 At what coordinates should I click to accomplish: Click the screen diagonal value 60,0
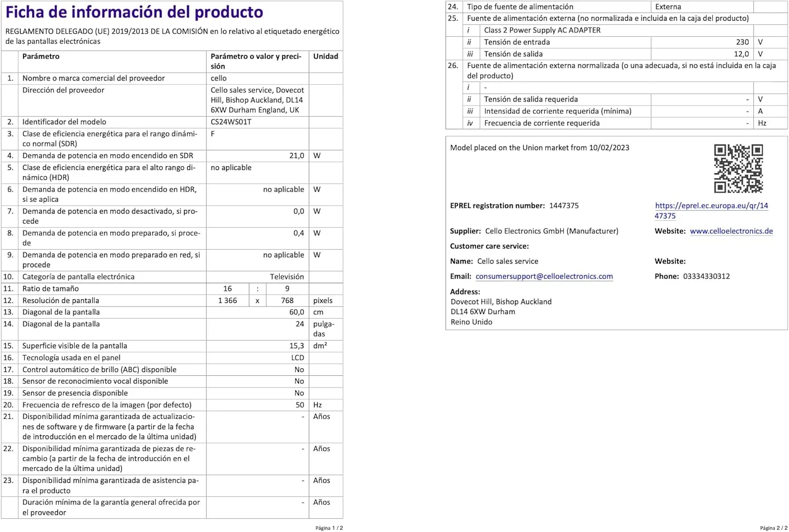coord(297,312)
